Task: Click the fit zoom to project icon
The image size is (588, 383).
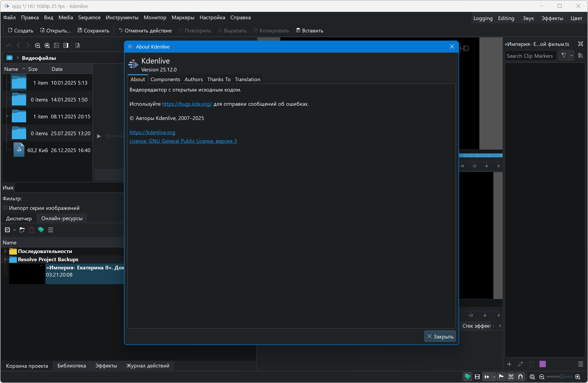Action: pyautogui.click(x=532, y=377)
